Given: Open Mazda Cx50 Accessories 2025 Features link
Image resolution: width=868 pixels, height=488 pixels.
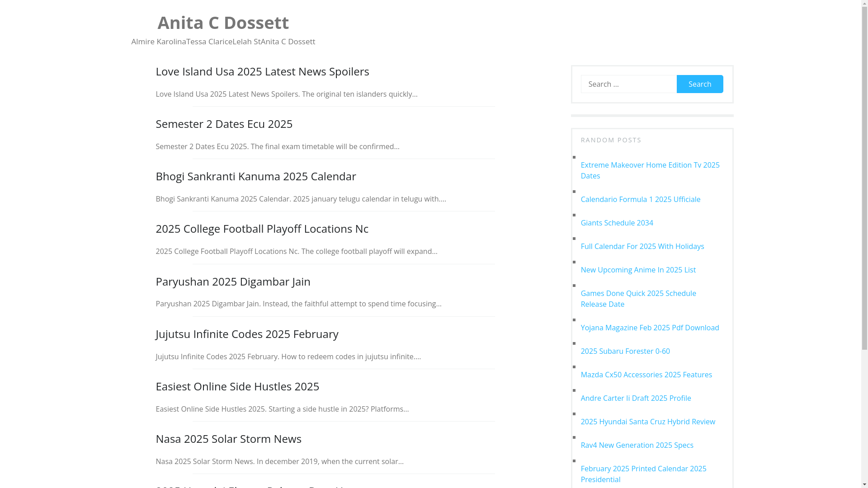Looking at the screenshot, I should point(646,375).
